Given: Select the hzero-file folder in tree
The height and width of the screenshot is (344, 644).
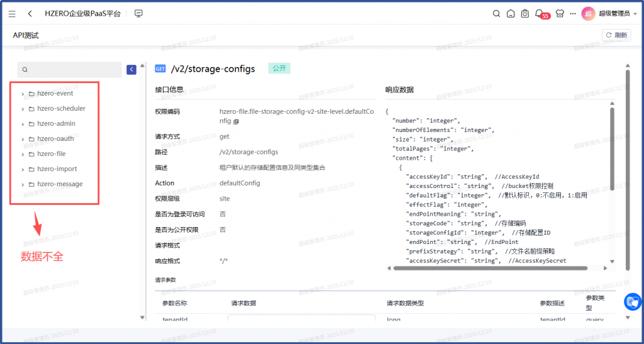Looking at the screenshot, I should click(51, 154).
